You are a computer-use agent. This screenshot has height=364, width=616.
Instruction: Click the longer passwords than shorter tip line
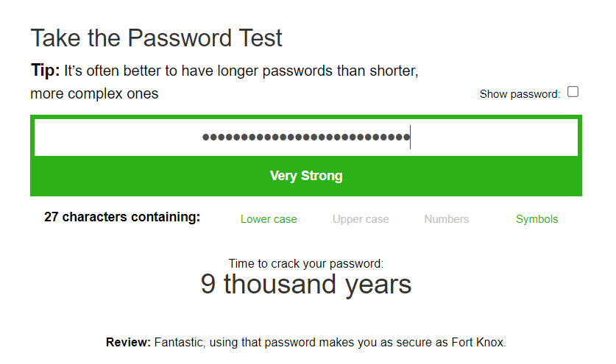pyautogui.click(x=241, y=72)
